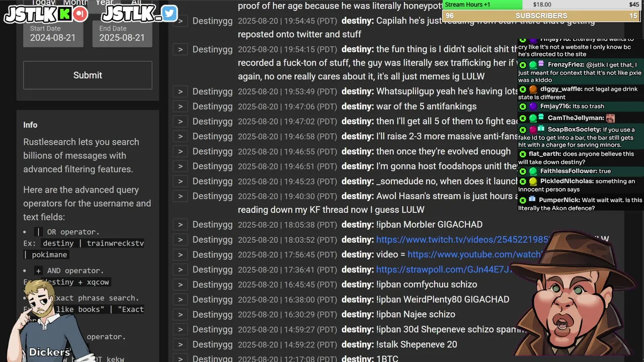The width and height of the screenshot is (644, 362).
Task: Click the green X icon beside CamTheJellyman
Action: (523, 118)
